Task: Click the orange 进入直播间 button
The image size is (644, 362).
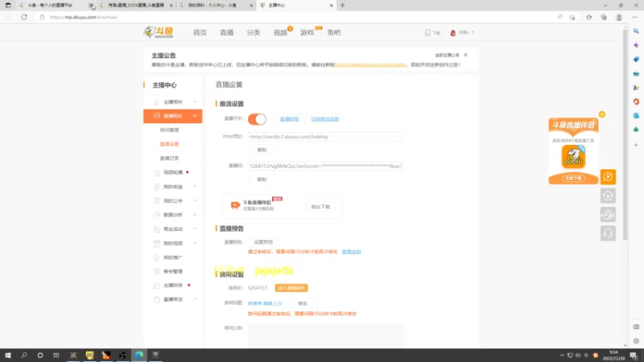Action: tap(291, 288)
